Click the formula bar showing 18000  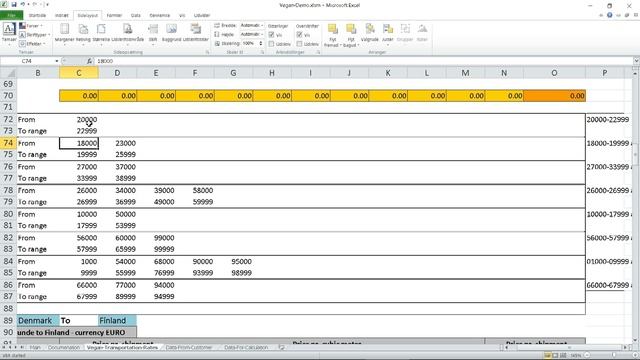pos(363,61)
